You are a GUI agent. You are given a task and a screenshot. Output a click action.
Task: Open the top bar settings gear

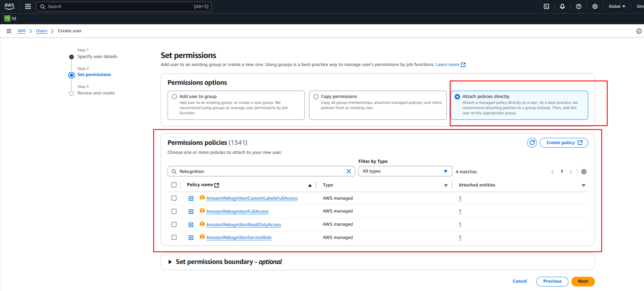coord(595,6)
